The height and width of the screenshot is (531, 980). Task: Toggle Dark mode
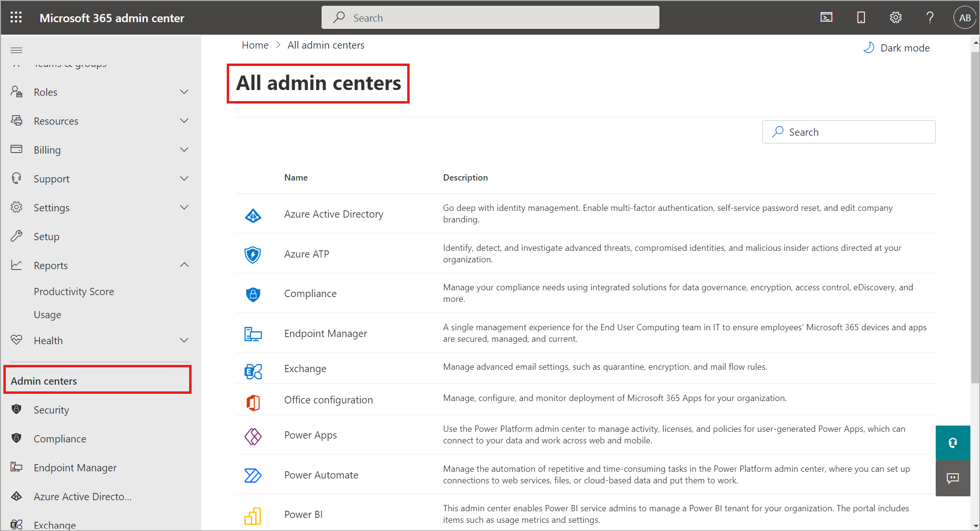tap(896, 48)
